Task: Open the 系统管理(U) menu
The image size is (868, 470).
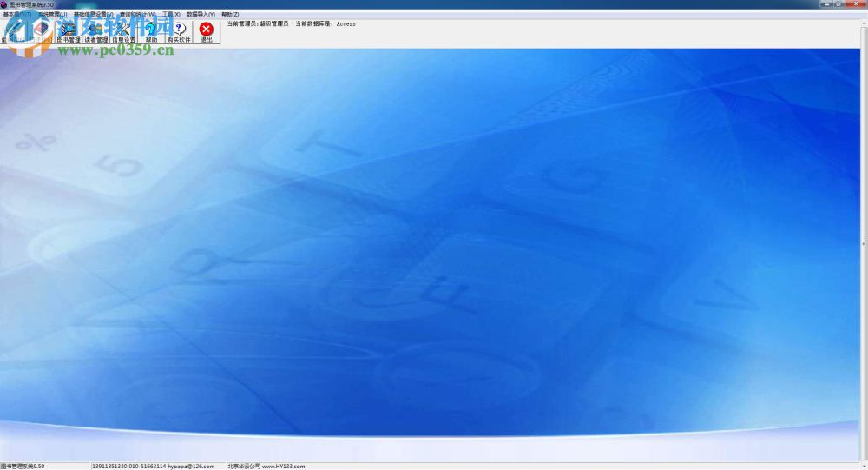Action: coord(52,15)
